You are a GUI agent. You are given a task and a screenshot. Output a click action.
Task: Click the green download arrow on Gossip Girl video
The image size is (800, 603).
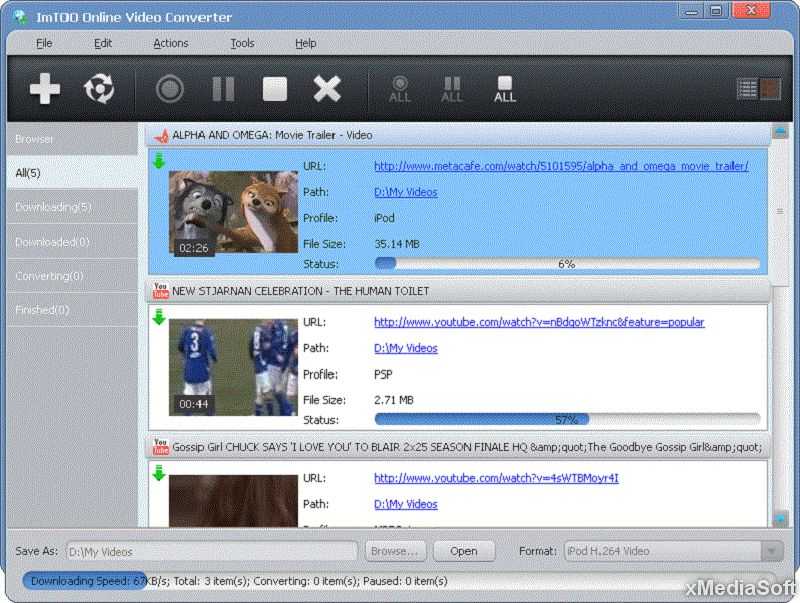pos(159,473)
